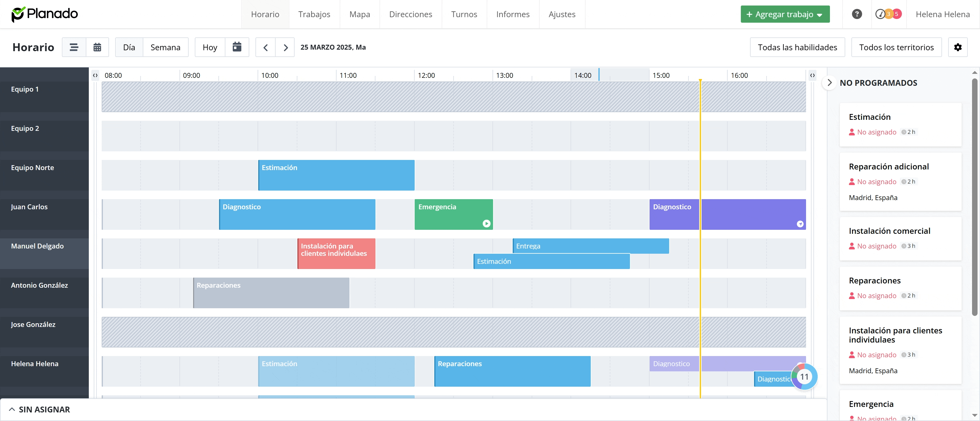Open the Trabajos tab
Viewport: 980px width, 421px height.
[x=314, y=14]
